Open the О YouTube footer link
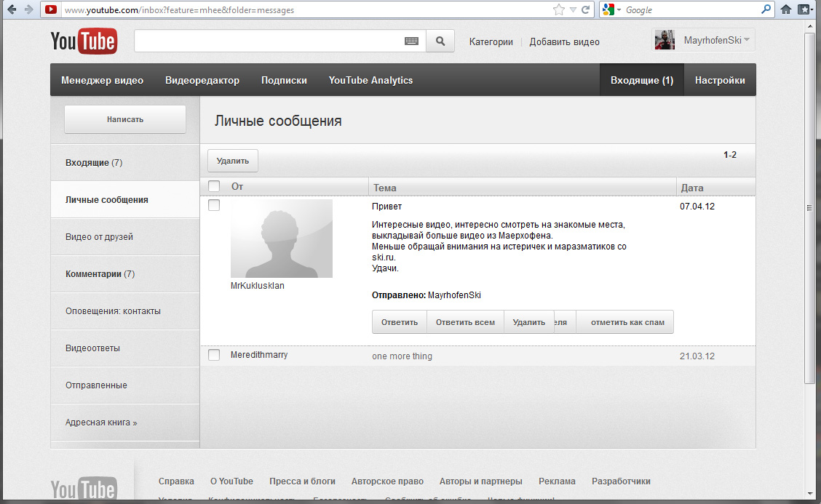The width and height of the screenshot is (821, 504). pyautogui.click(x=231, y=481)
